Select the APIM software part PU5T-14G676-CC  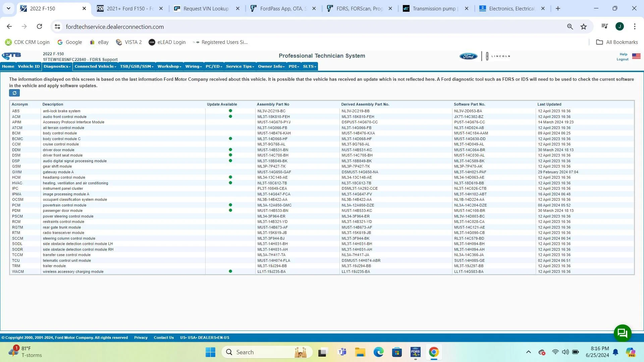pyautogui.click(x=470, y=122)
